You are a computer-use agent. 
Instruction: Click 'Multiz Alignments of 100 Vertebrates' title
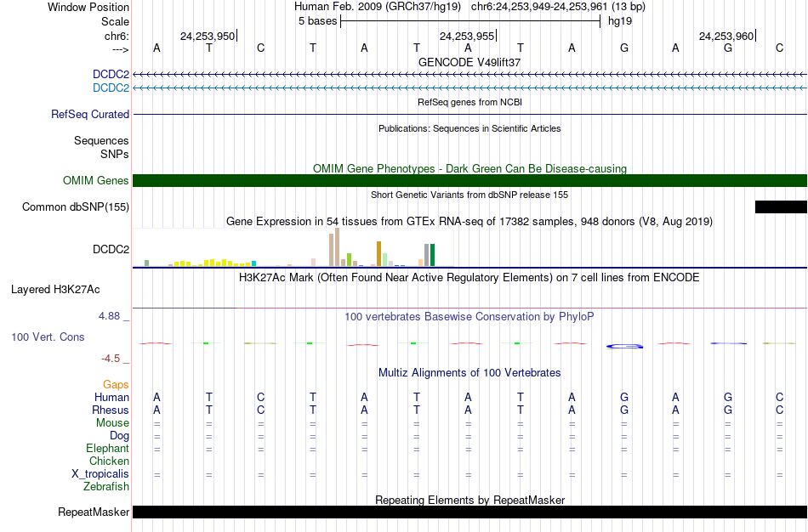pyautogui.click(x=469, y=373)
